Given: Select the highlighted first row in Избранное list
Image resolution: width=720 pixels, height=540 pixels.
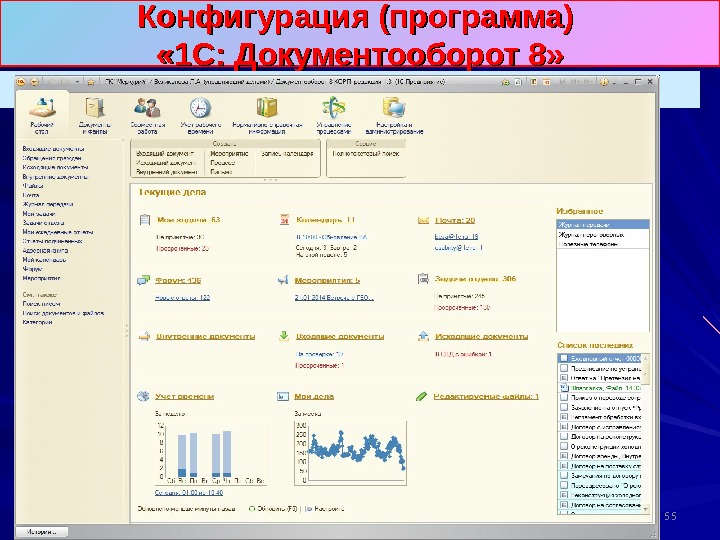Looking at the screenshot, I should [603, 225].
